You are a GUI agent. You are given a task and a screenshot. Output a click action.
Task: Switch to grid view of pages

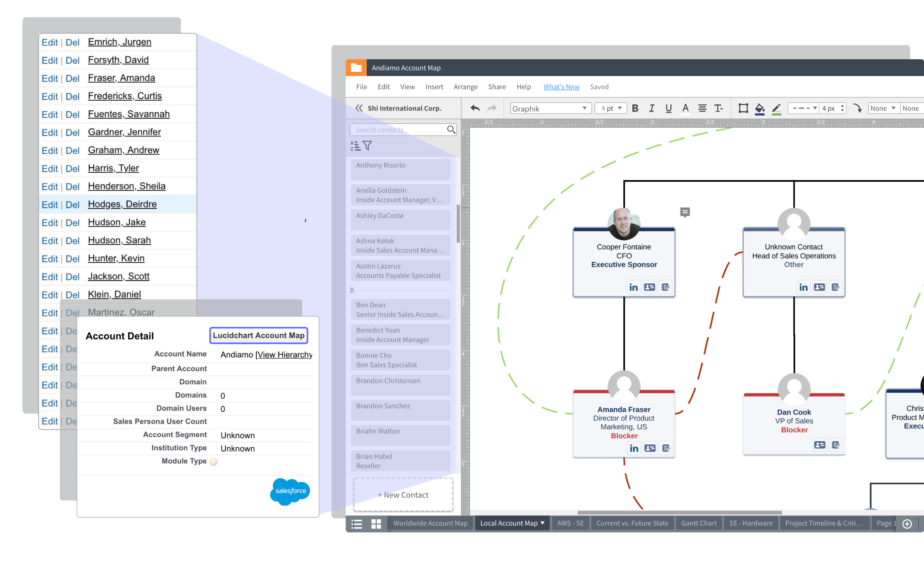coord(376,523)
